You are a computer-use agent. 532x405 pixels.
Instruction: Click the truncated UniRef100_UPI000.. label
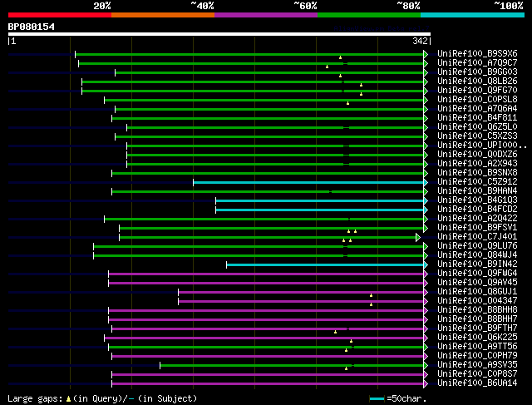coord(482,146)
